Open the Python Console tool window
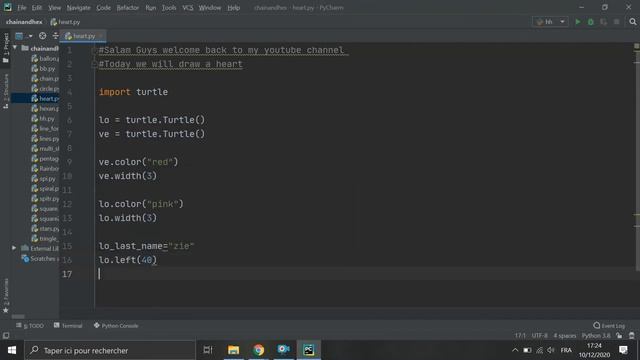640x360 pixels. (x=116, y=326)
